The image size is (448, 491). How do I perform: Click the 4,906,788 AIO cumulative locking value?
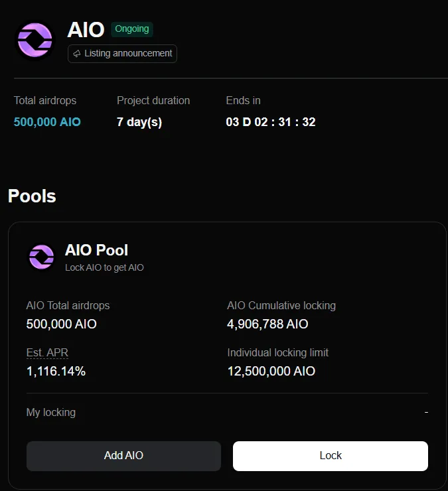267,324
